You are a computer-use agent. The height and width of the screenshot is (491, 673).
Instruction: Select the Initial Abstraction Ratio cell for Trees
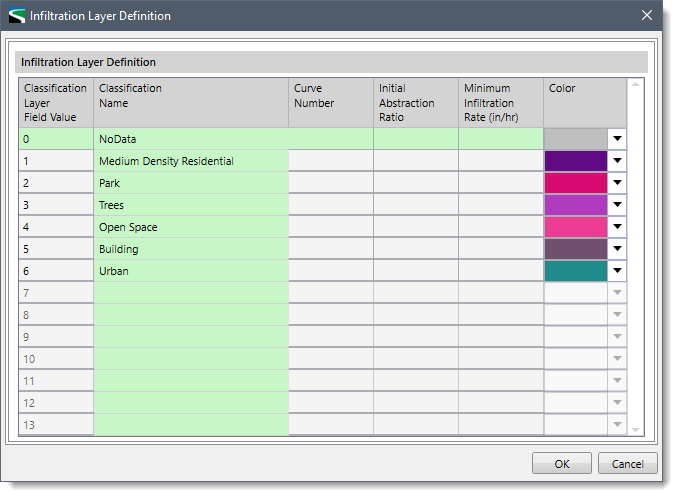point(415,205)
